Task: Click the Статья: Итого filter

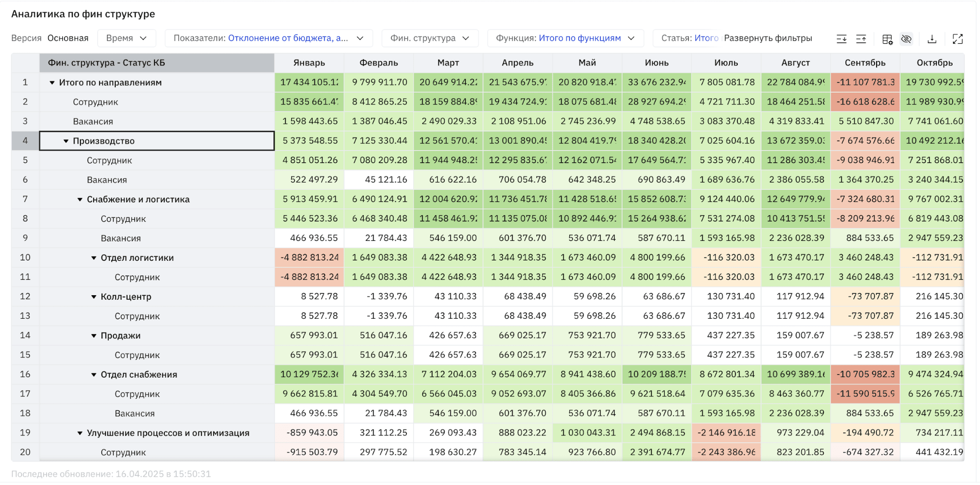Action: click(690, 38)
